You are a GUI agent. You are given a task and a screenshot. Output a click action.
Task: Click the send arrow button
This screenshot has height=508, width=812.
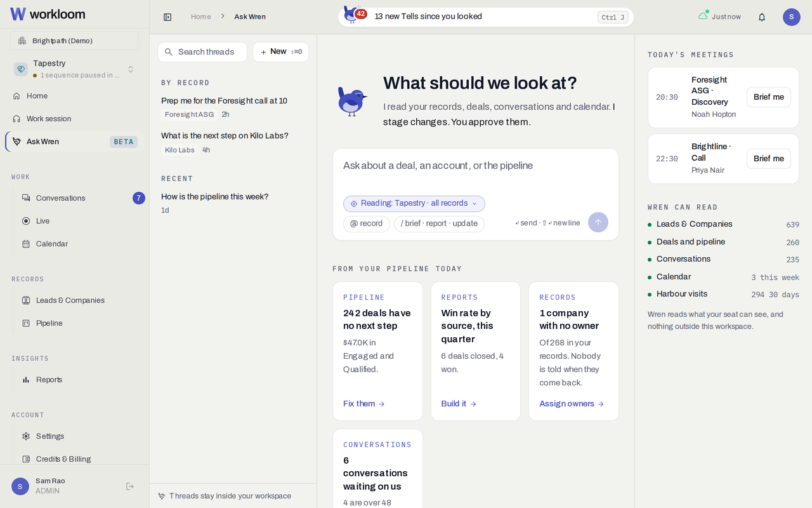pyautogui.click(x=598, y=222)
